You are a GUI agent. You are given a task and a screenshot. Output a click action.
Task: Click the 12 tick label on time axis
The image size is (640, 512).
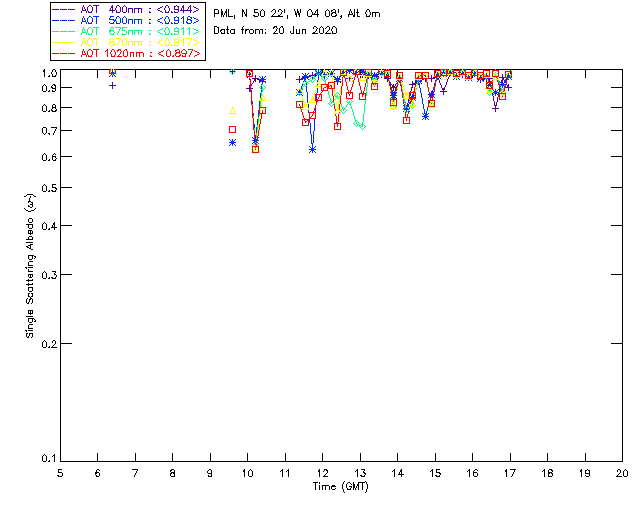tap(322, 472)
